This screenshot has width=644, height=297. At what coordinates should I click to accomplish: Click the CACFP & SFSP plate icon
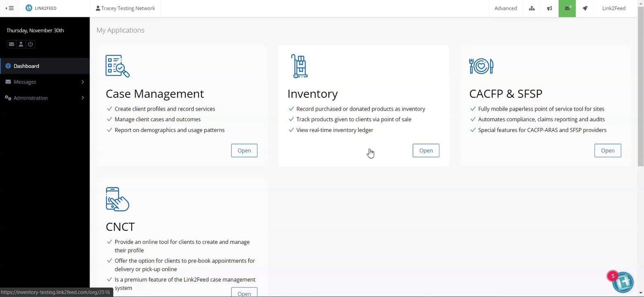pos(481,66)
